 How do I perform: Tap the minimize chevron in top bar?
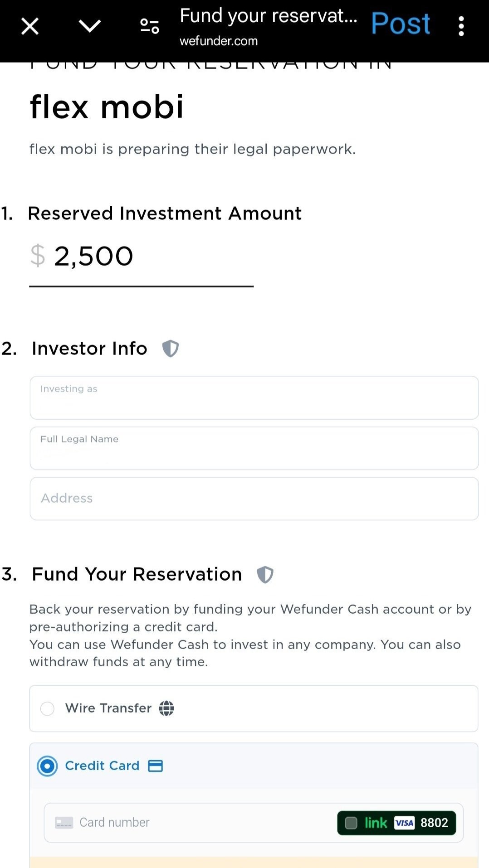pos(90,26)
